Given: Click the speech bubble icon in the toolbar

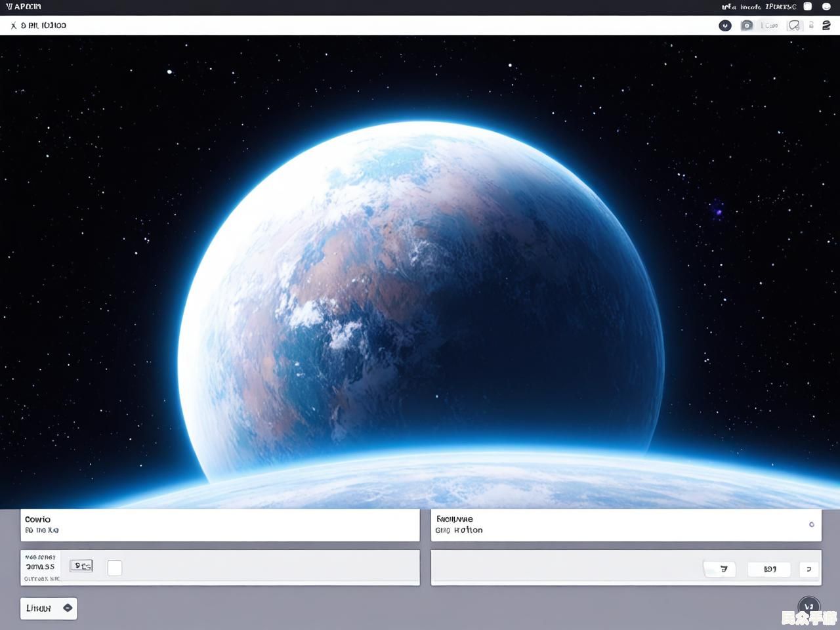Looking at the screenshot, I should tap(794, 26).
